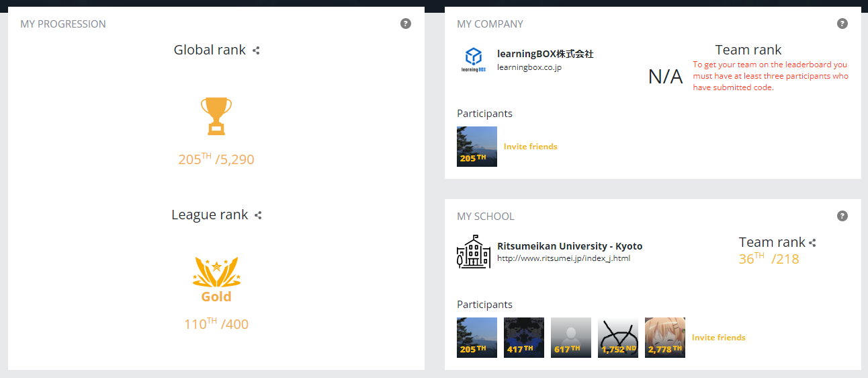Click the school building icon
Viewport: 868px width, 378px height.
tap(474, 252)
